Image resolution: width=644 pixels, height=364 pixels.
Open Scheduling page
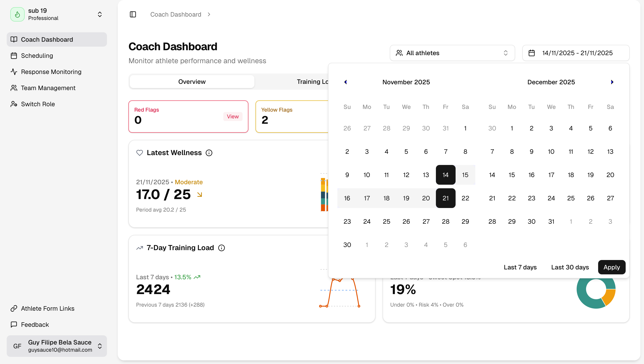click(37, 56)
